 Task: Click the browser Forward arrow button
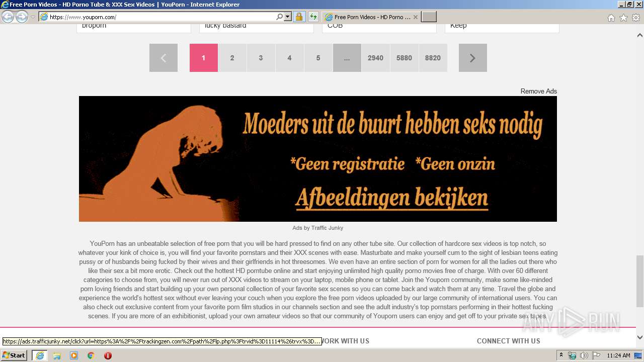click(22, 17)
